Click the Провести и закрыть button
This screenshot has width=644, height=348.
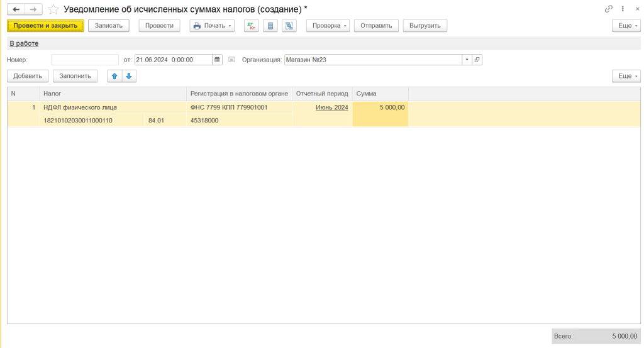pos(45,26)
